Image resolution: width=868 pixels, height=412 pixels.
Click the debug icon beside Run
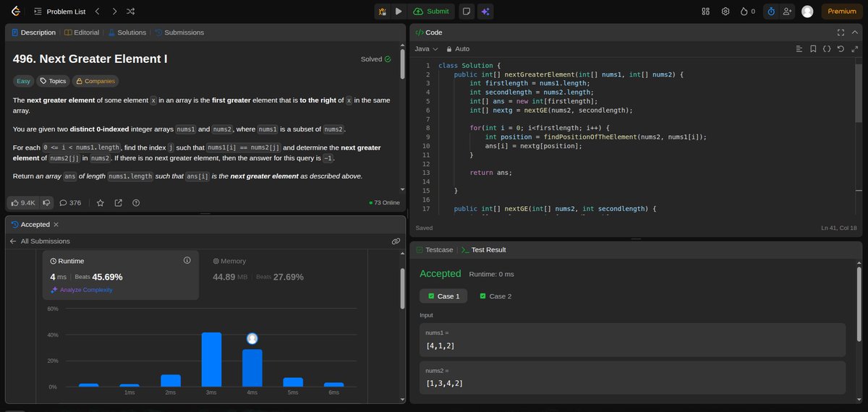[x=382, y=11]
